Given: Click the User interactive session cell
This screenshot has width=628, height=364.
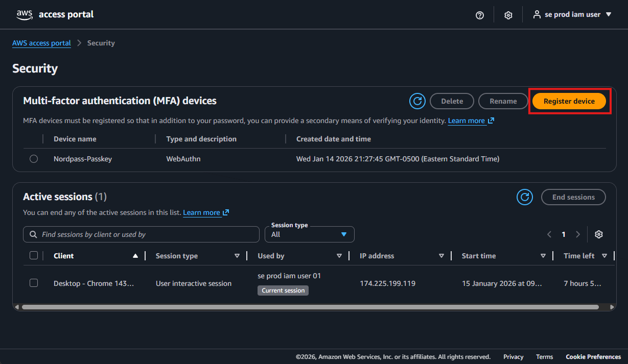Looking at the screenshot, I should pos(194,283).
